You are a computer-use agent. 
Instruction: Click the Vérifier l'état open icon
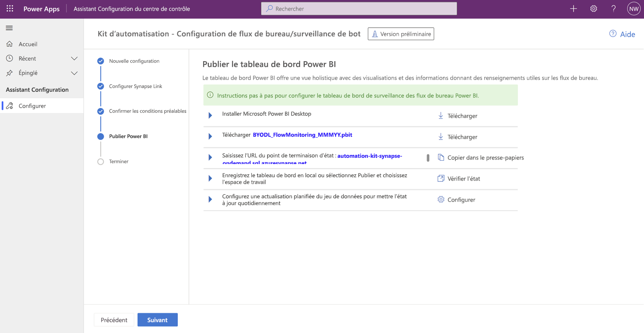(x=441, y=178)
